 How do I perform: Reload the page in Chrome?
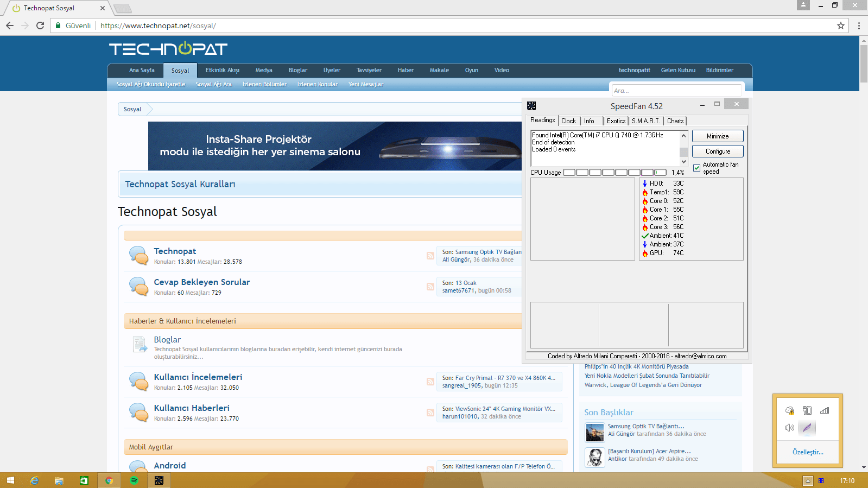40,26
